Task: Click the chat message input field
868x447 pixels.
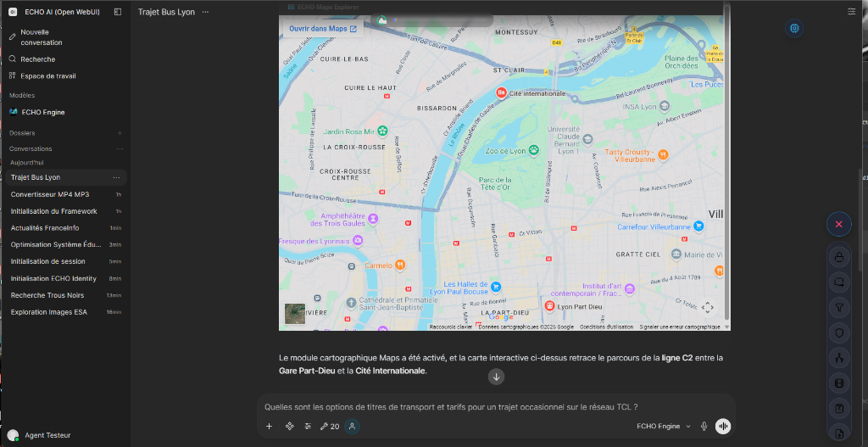Action: click(x=496, y=406)
